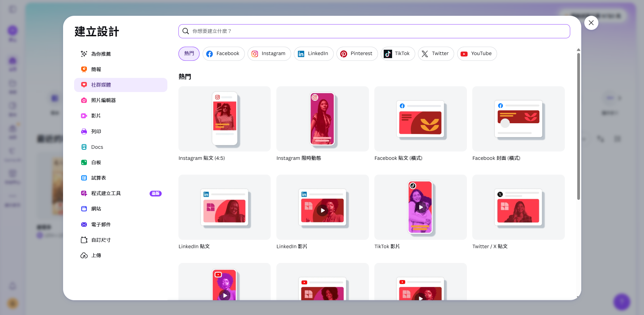Focus the 你想要建立什麼 search field
Image resolution: width=644 pixels, height=315 pixels.
[374, 31]
